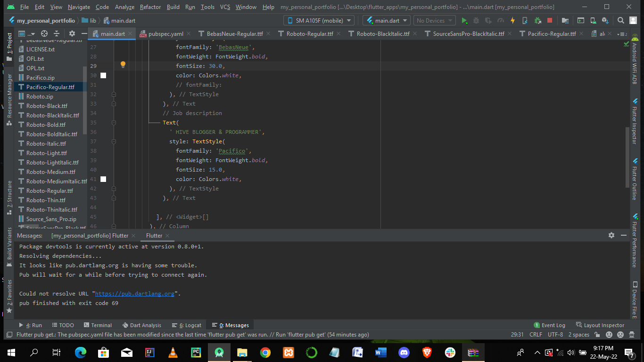This screenshot has height=362, width=644.
Task: Open the VCS menu
Action: coord(225,7)
